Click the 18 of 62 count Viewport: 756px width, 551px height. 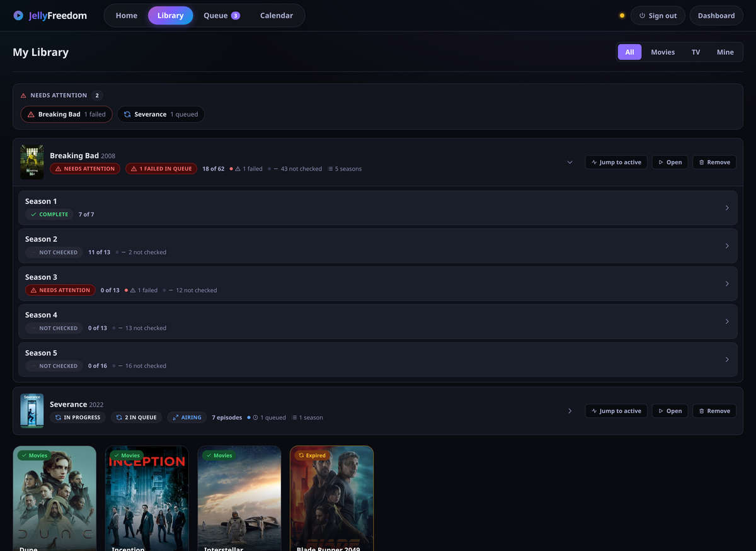coord(214,169)
